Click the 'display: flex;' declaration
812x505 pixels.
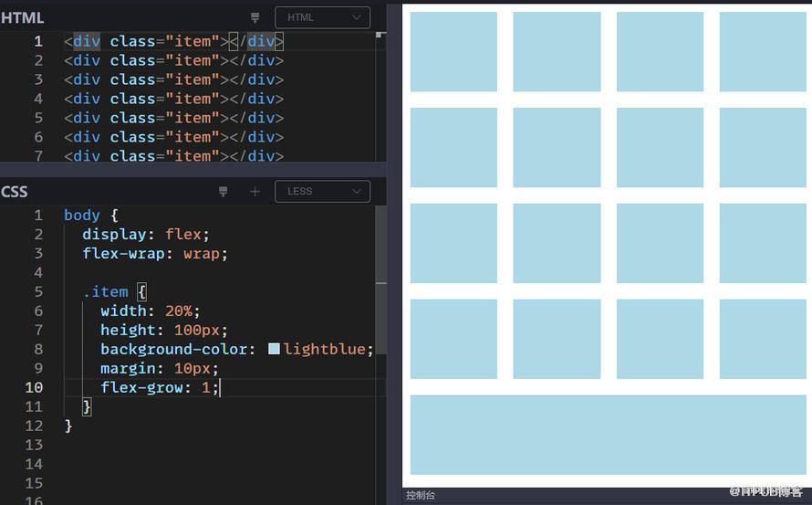[146, 235]
